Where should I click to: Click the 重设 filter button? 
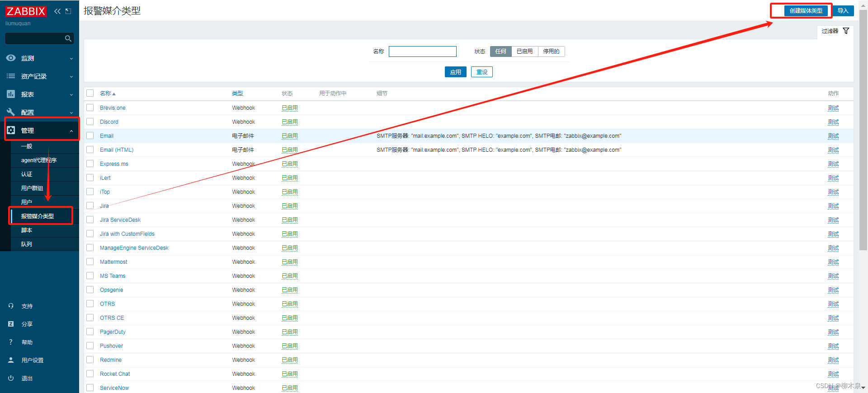coord(482,72)
